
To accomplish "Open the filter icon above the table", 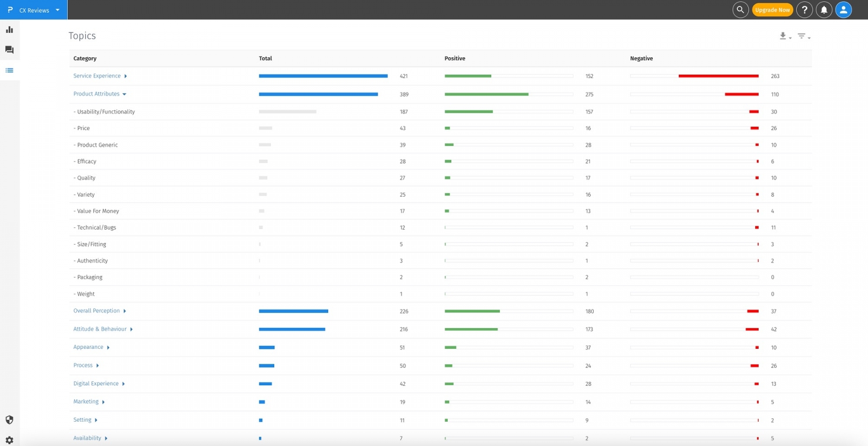I will point(802,36).
